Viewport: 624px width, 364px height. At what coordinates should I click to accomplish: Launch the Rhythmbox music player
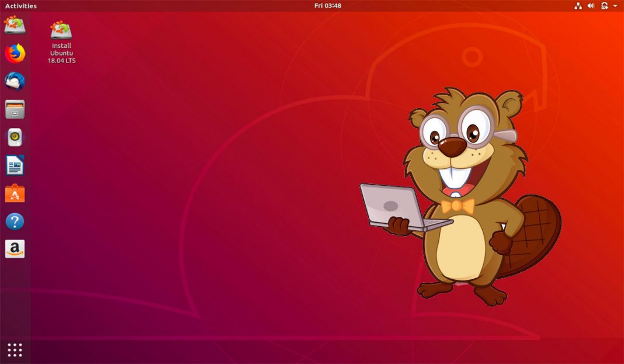[x=14, y=137]
